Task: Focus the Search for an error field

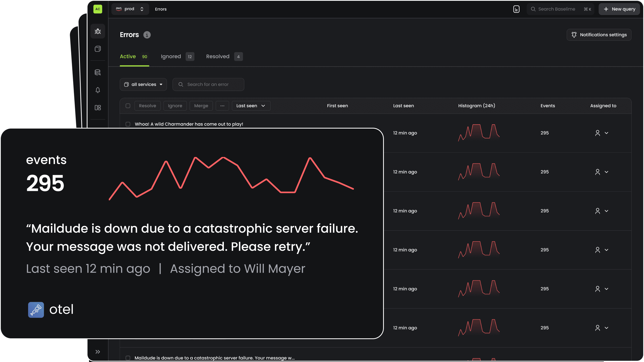Action: click(208, 84)
